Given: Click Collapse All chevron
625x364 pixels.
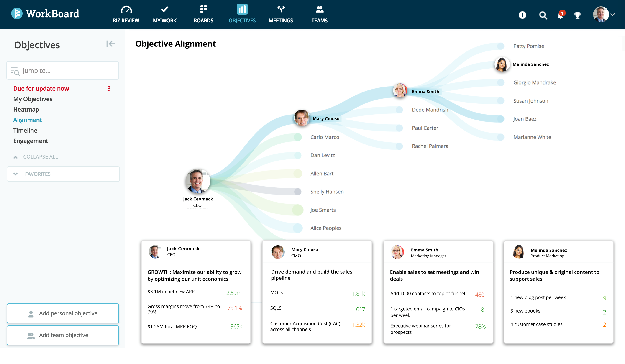Looking at the screenshot, I should [16, 157].
